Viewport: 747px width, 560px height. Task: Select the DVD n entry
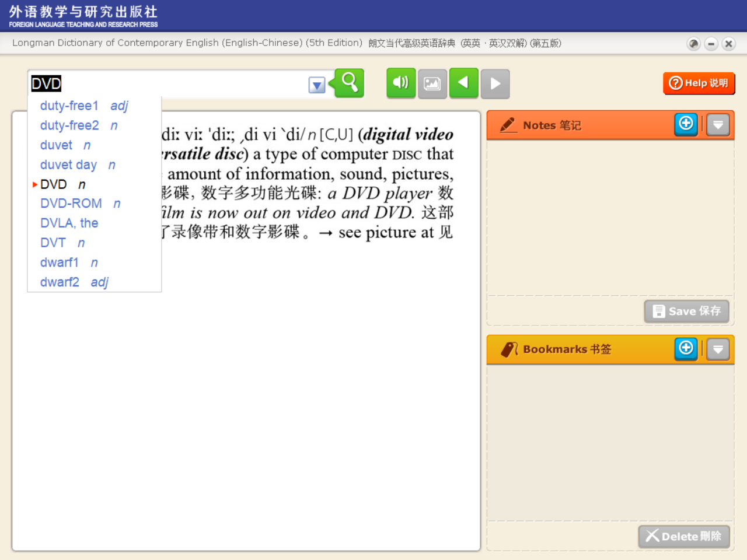coord(63,184)
